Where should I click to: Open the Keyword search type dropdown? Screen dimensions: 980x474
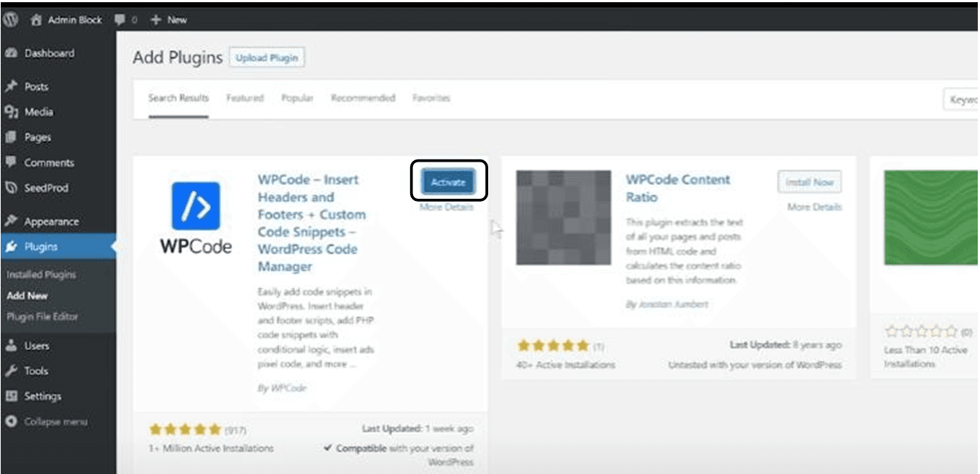click(961, 100)
